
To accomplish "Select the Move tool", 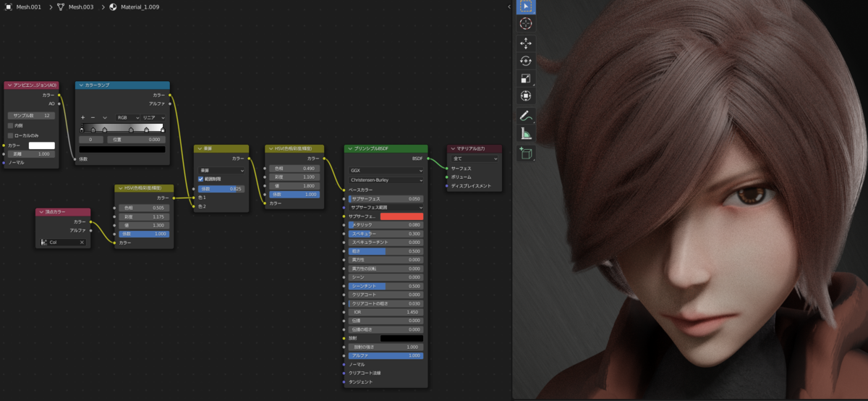I will 526,43.
